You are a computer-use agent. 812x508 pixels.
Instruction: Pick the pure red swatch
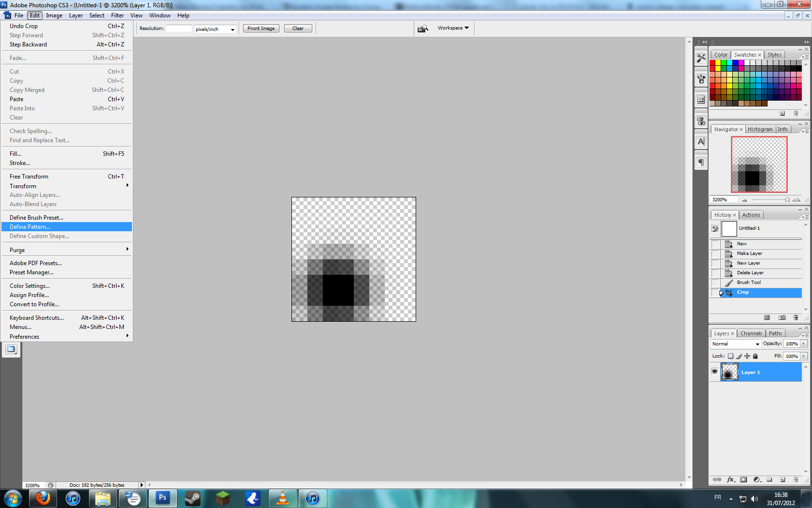click(712, 63)
